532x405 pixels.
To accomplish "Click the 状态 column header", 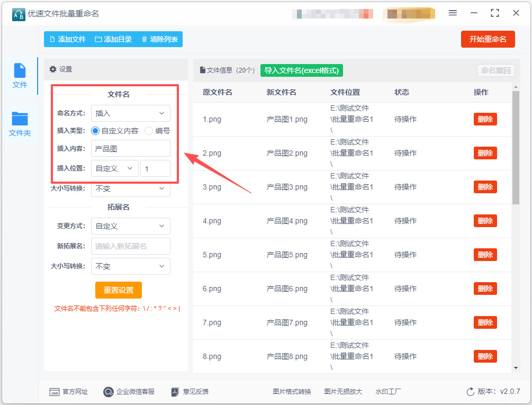I will (x=402, y=92).
